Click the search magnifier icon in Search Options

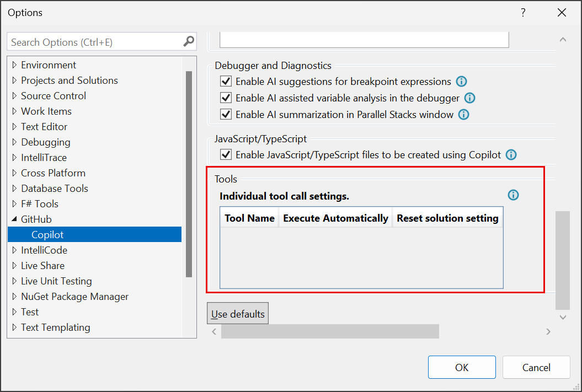189,41
